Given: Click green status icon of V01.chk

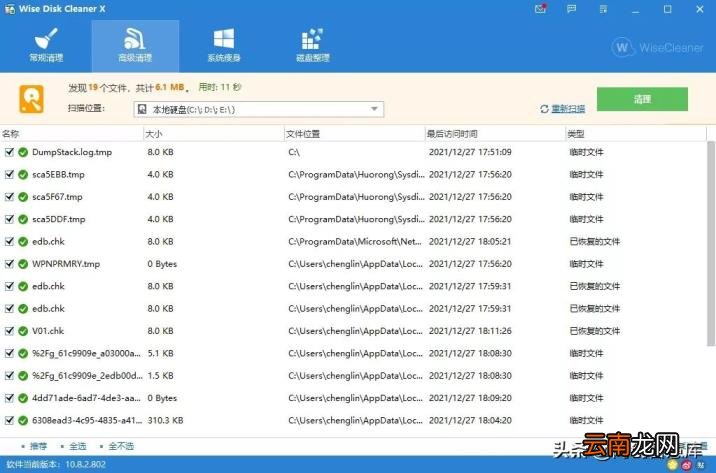Looking at the screenshot, I should [x=23, y=331].
